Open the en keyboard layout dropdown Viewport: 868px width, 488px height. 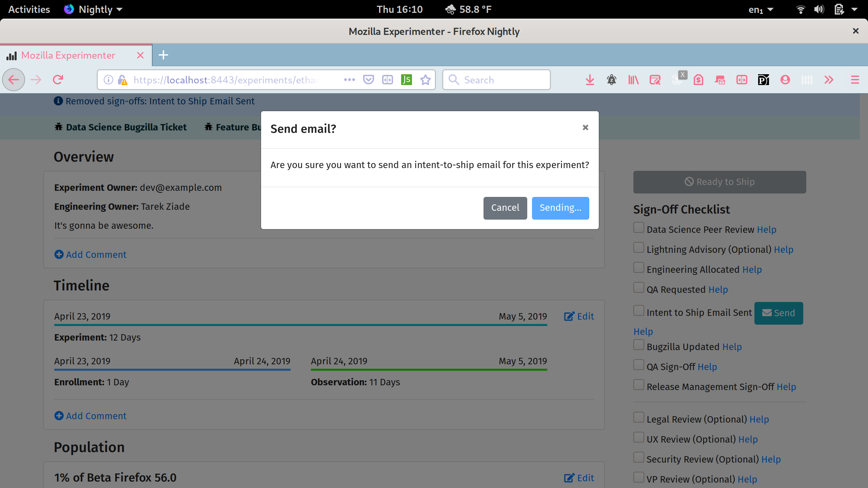click(x=761, y=9)
